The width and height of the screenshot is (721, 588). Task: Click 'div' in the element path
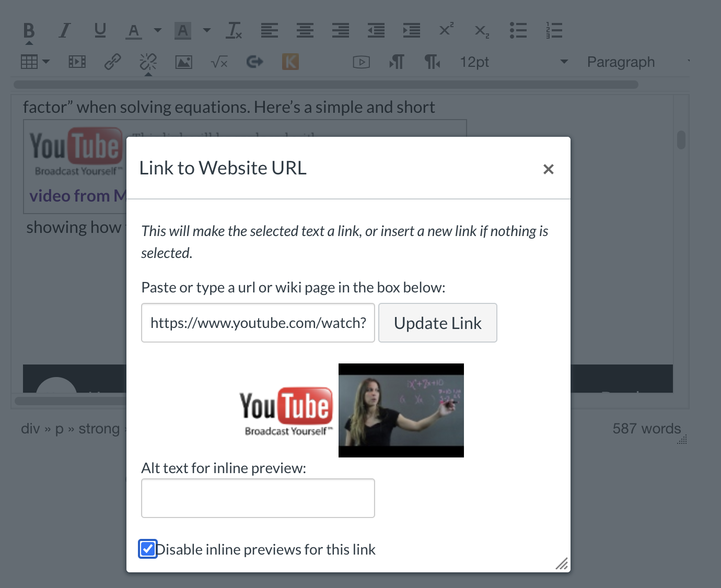[30, 429]
